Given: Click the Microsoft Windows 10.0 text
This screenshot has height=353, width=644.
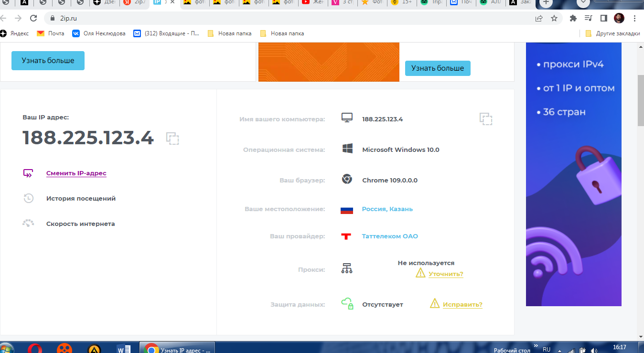Looking at the screenshot, I should pos(400,150).
